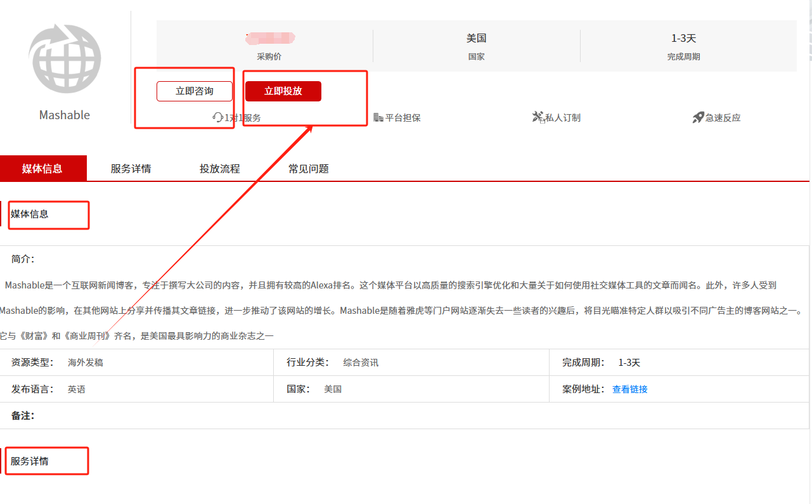812x504 pixels.
Task: Click the blurred 采购价 price value
Action: tap(269, 38)
